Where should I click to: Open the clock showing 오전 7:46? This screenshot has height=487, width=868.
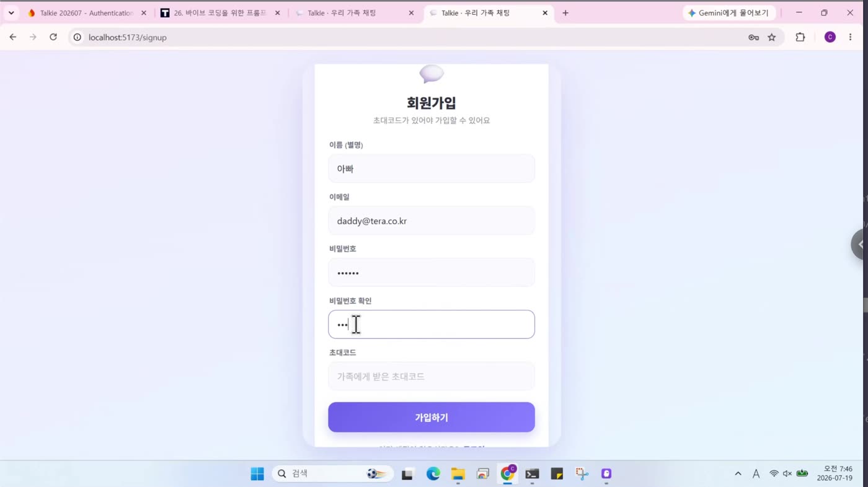835,473
